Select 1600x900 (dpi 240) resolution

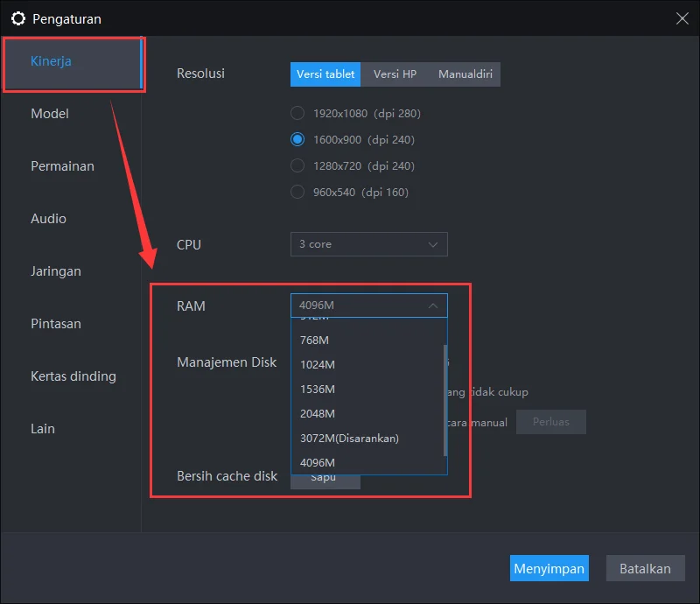353,139
